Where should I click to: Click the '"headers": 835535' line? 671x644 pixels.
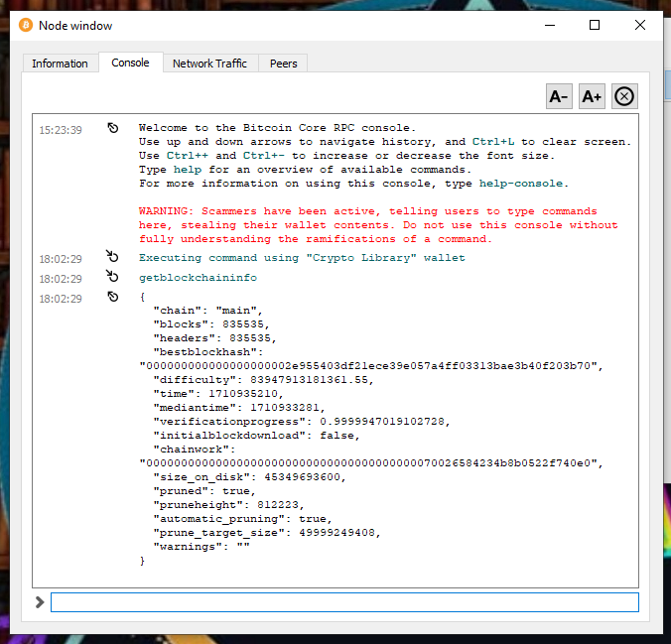[215, 338]
